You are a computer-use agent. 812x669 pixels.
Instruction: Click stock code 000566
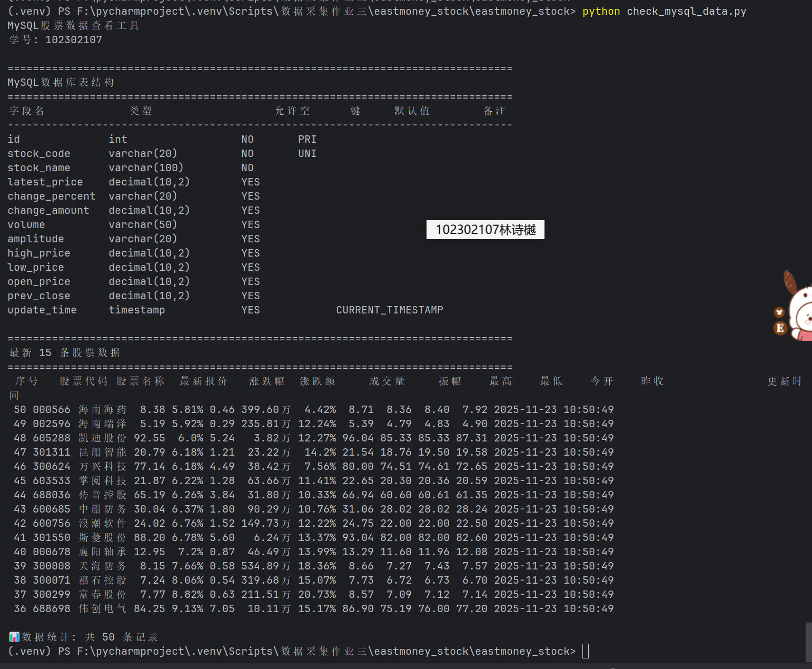tap(52, 409)
